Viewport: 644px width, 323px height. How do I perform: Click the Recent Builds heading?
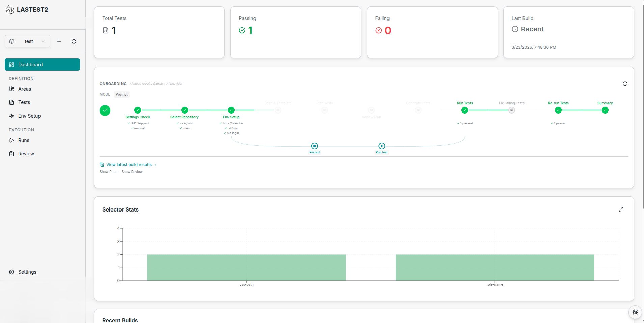pos(120,320)
